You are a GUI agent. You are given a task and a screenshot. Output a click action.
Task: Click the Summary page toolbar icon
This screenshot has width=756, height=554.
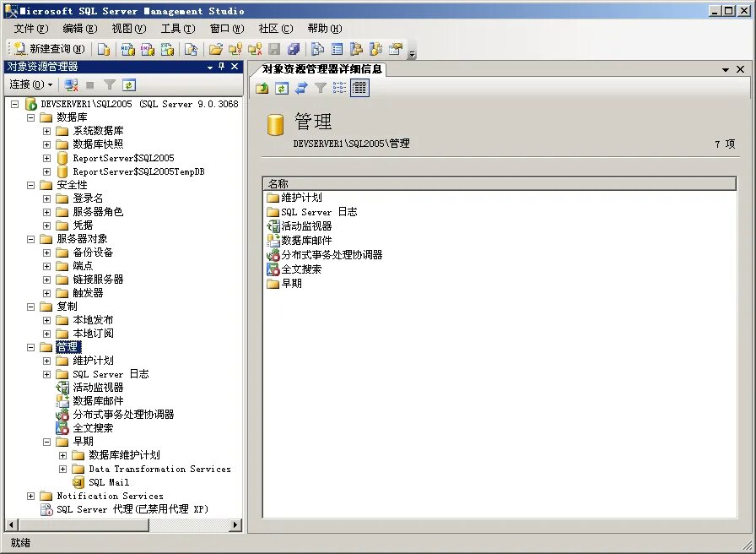337,49
